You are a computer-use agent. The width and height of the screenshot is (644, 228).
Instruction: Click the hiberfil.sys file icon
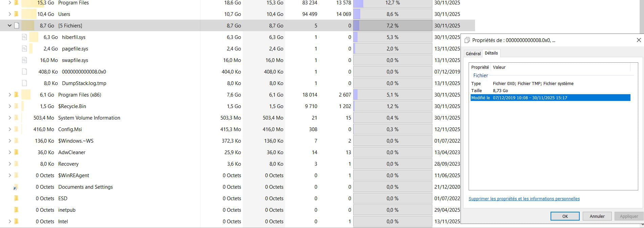24,37
